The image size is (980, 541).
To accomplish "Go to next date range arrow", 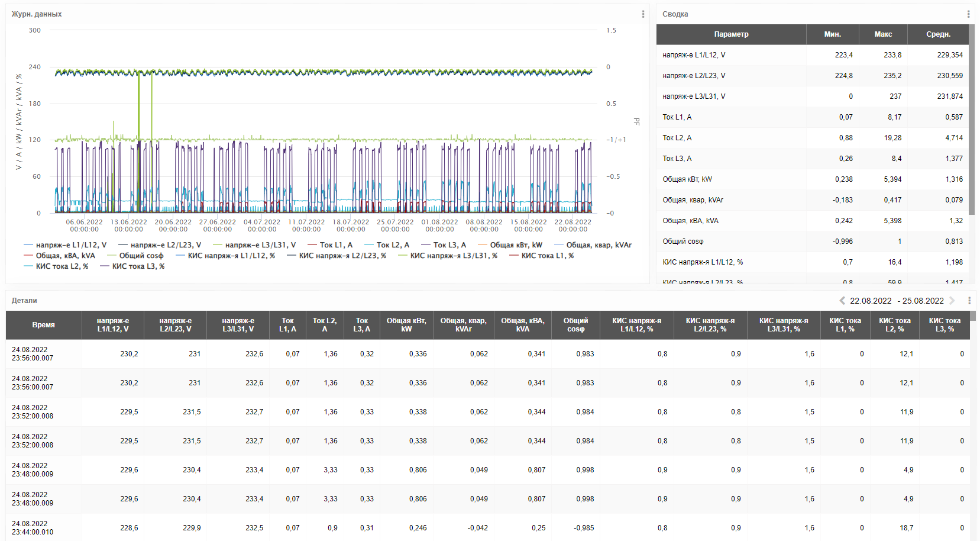I will click(952, 301).
